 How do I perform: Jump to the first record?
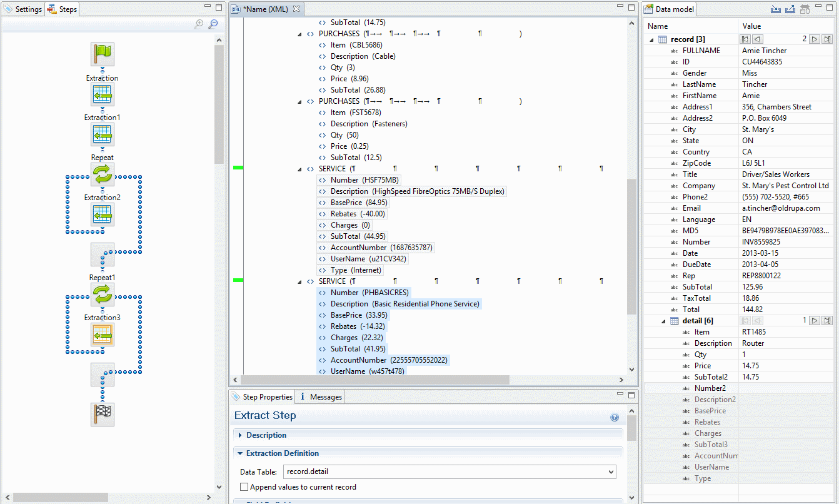745,39
